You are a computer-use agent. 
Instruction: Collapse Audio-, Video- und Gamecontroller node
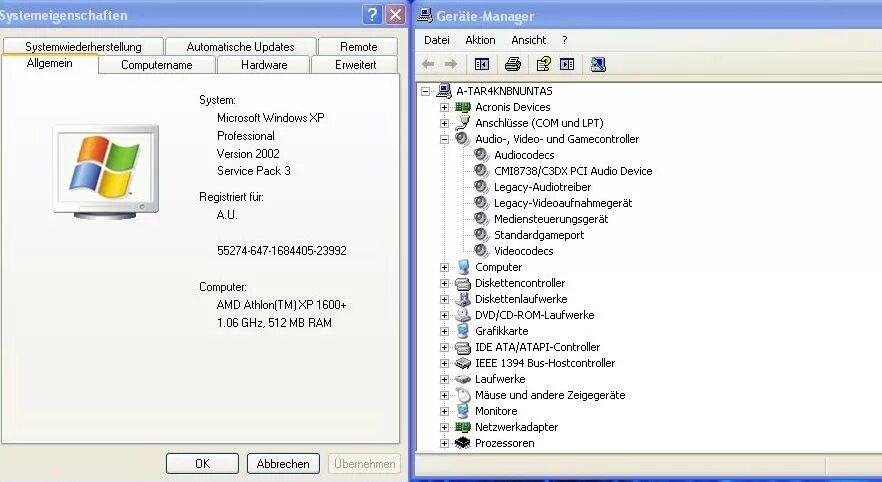point(444,139)
